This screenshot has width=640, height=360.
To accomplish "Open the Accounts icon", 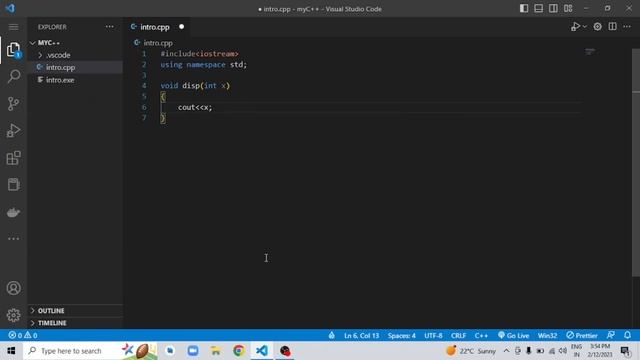I will (x=13, y=288).
